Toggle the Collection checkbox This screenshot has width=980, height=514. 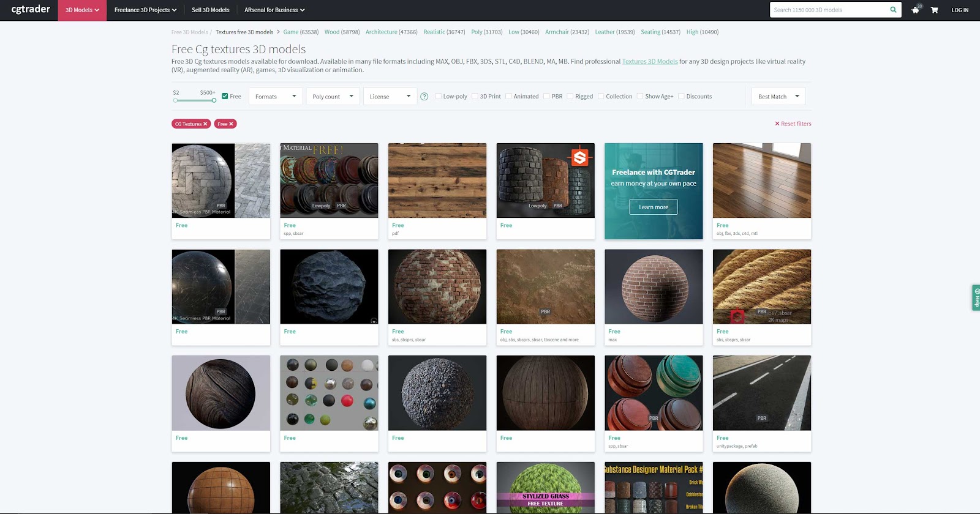(x=601, y=96)
